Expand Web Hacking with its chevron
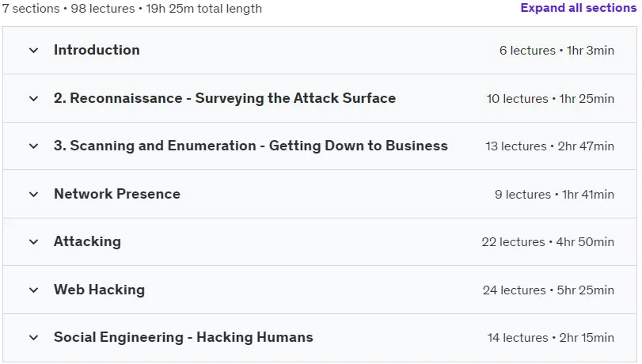 point(33,290)
